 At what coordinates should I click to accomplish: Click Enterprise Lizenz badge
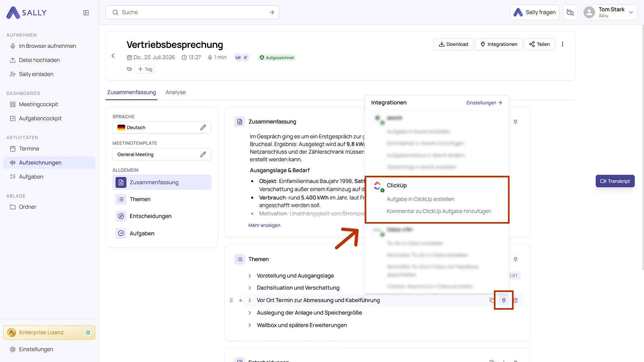pos(49,333)
